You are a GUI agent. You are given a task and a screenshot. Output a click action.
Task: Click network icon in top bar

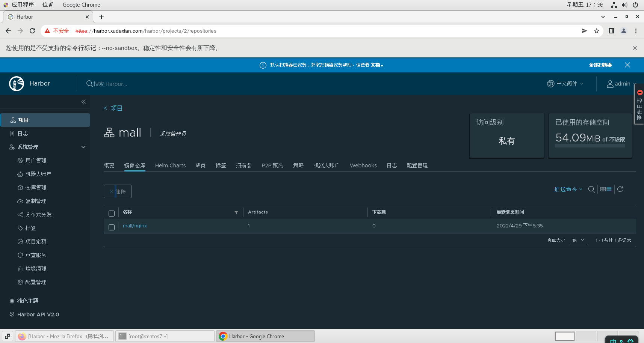click(x=614, y=5)
